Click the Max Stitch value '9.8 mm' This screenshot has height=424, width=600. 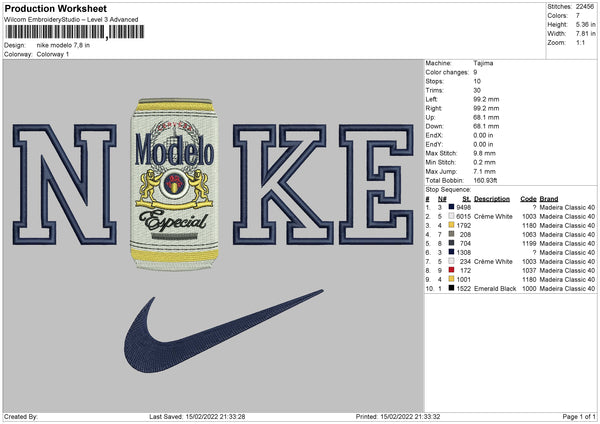484,153
